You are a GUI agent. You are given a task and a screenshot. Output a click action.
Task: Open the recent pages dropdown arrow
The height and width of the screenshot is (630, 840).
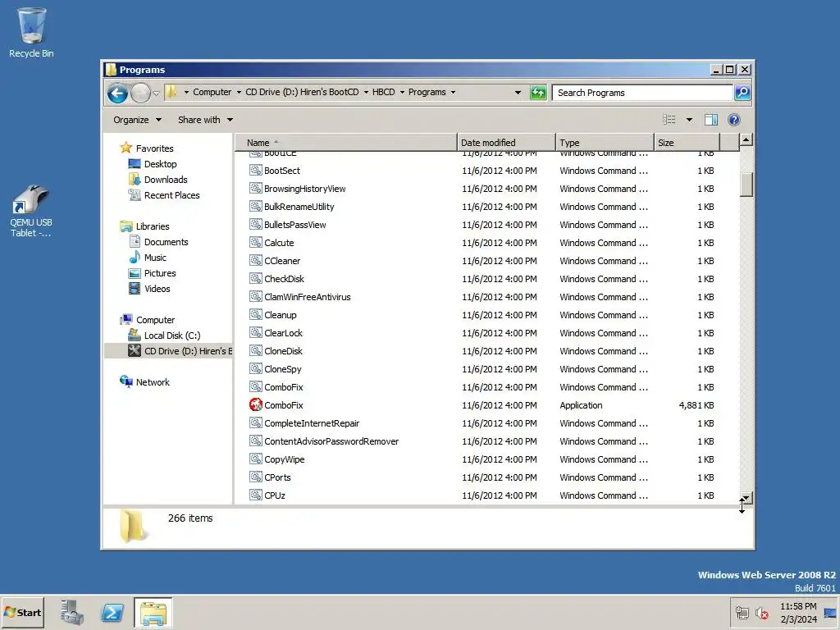[x=156, y=94]
